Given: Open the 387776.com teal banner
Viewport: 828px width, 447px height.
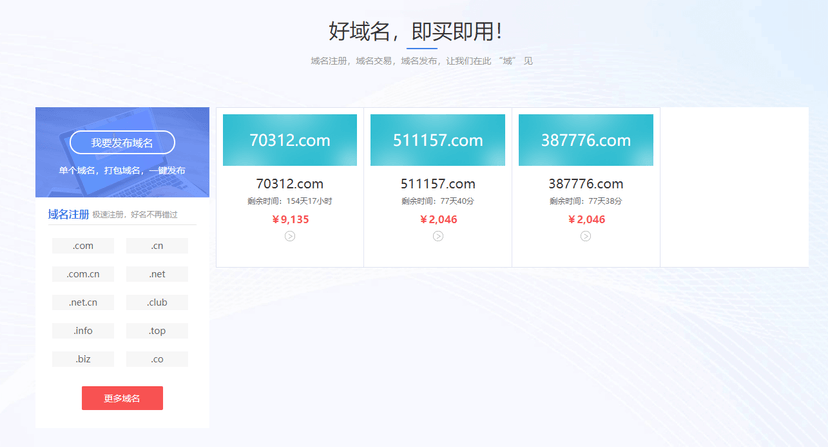Looking at the screenshot, I should 586,140.
